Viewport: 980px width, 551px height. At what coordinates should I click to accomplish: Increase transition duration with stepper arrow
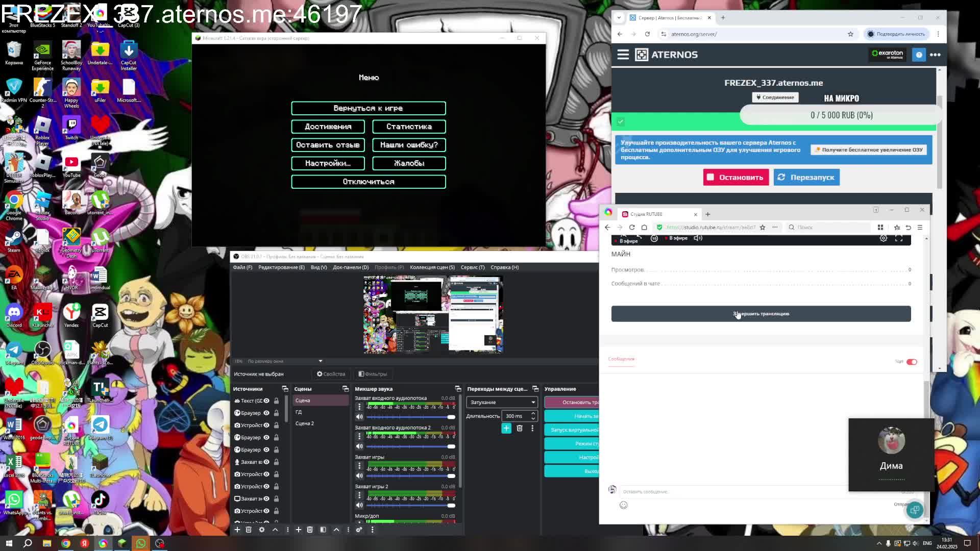click(x=533, y=413)
